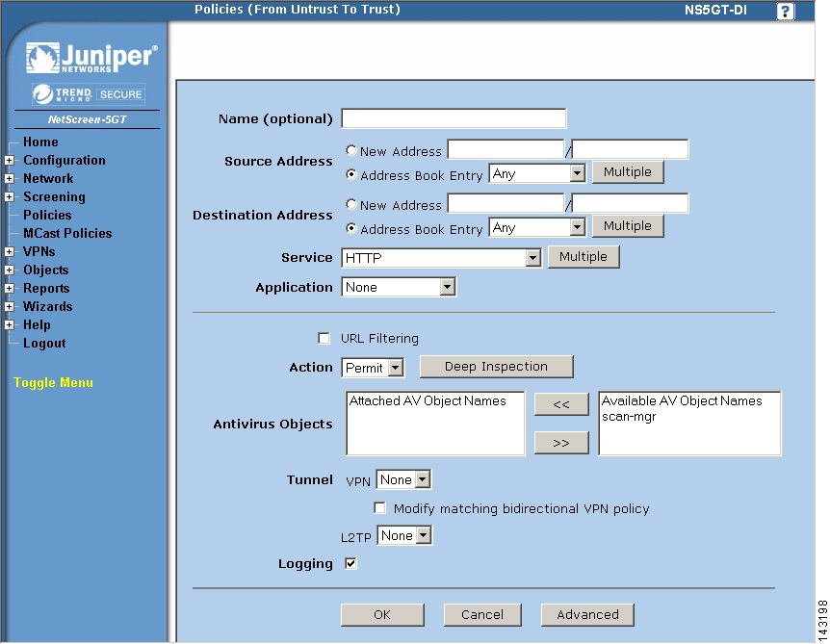The width and height of the screenshot is (830, 644).
Task: Open the Application dropdown
Action: click(x=399, y=287)
